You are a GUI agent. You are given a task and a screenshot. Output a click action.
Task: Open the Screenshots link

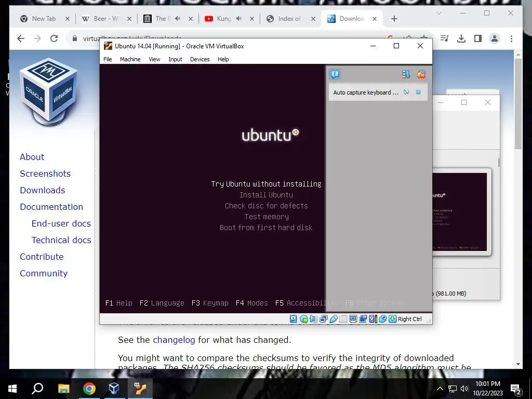(45, 174)
